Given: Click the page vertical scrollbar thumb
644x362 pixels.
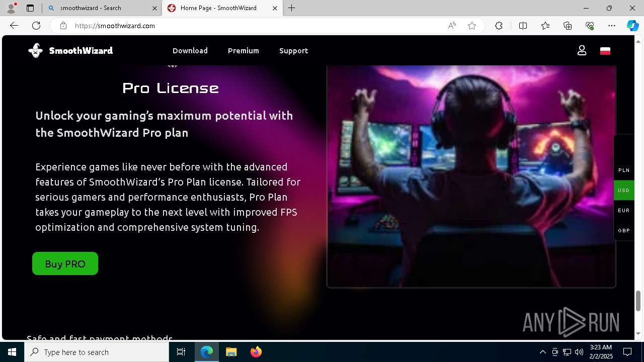Looking at the screenshot, I should pyautogui.click(x=638, y=301).
